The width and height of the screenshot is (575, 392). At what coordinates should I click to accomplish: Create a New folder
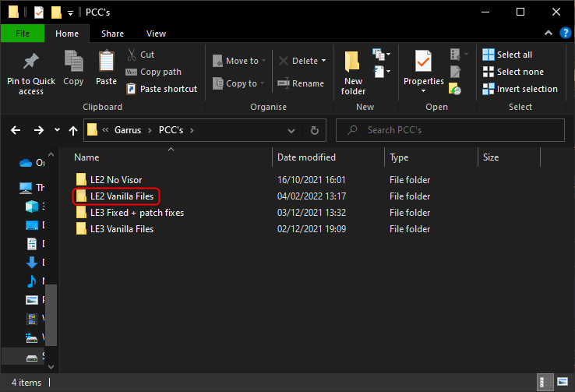(x=353, y=72)
